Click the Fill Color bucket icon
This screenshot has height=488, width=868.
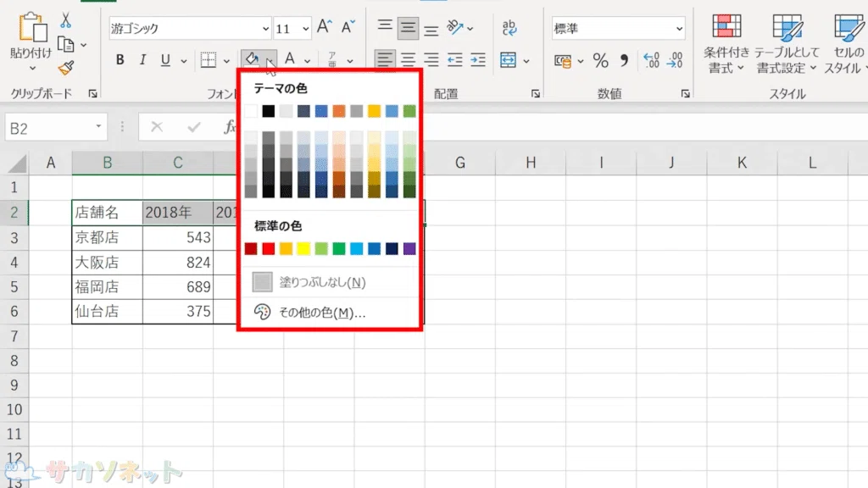(x=252, y=58)
